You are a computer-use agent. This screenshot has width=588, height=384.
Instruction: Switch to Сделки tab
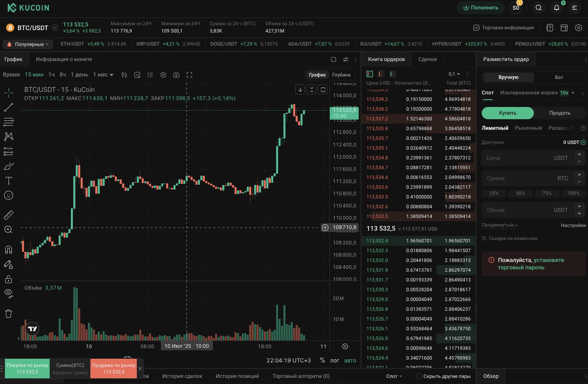click(x=428, y=59)
